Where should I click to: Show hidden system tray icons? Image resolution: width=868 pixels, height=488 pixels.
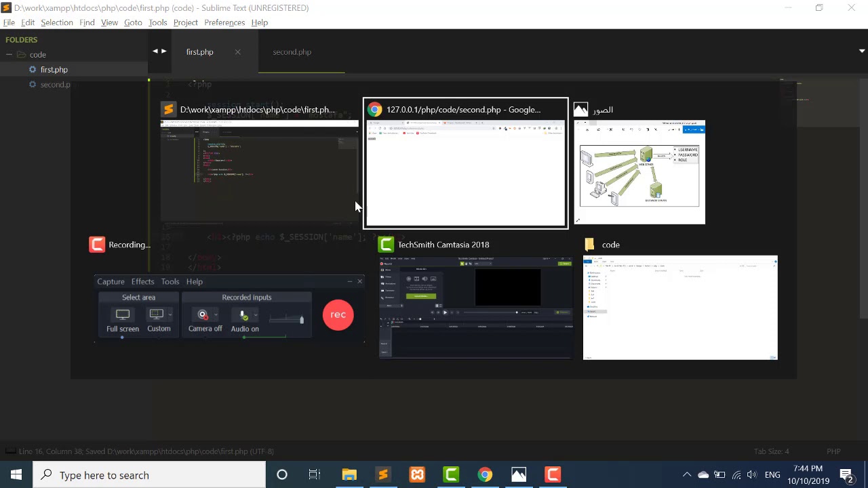pyautogui.click(x=686, y=475)
